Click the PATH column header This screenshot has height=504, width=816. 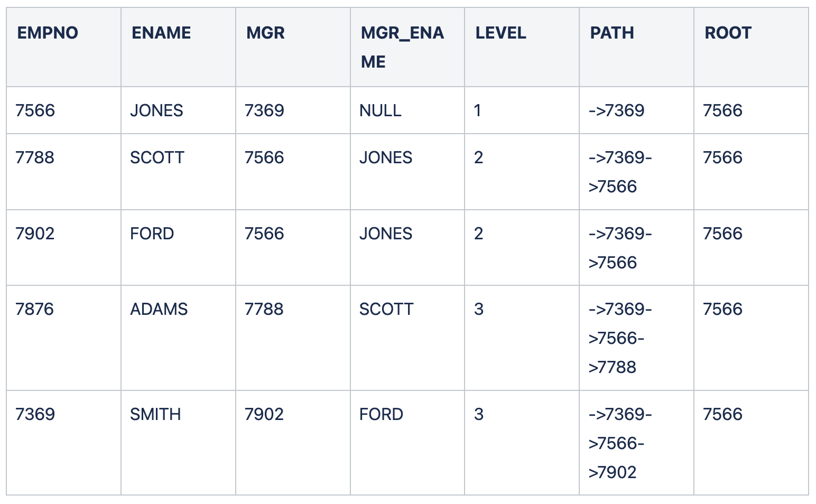pos(611,33)
